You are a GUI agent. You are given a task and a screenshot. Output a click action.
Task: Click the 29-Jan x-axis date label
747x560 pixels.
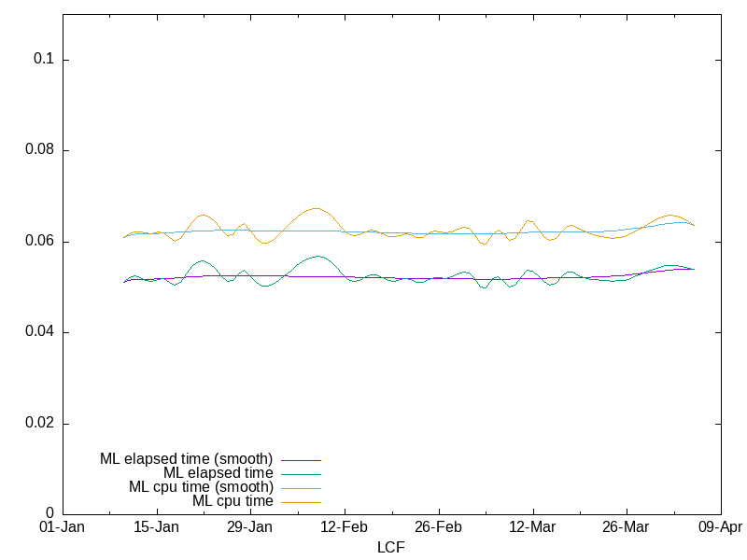(250, 527)
